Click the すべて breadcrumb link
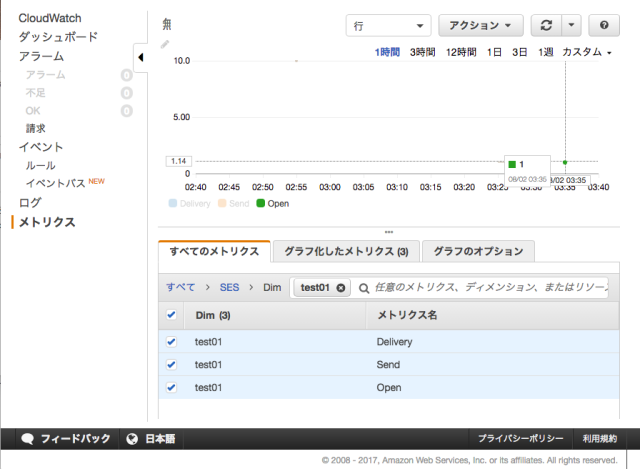Image resolution: width=640 pixels, height=469 pixels. coord(180,287)
